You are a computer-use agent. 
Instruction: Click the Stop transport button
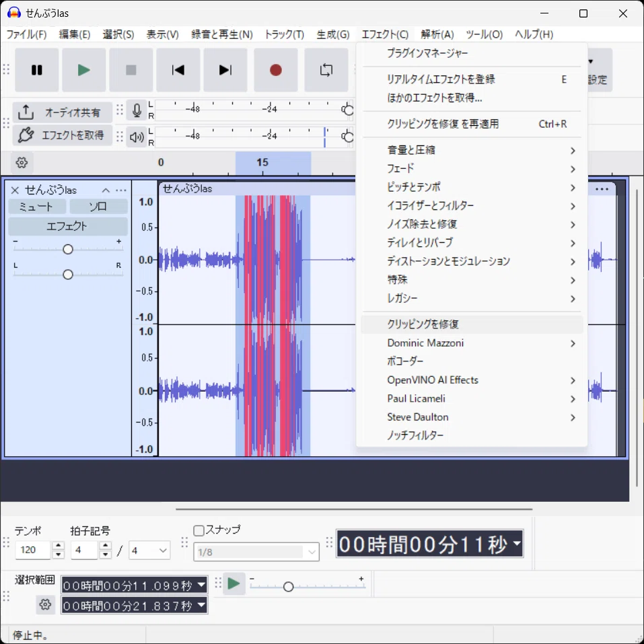click(131, 70)
